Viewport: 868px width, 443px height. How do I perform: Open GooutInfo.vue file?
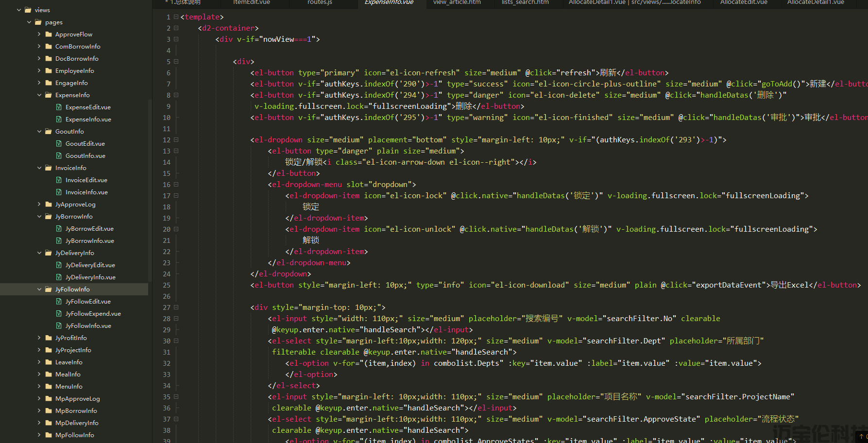tap(85, 156)
